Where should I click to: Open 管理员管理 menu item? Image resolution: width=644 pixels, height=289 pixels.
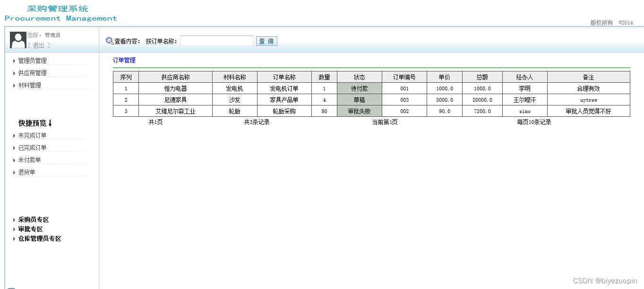33,61
